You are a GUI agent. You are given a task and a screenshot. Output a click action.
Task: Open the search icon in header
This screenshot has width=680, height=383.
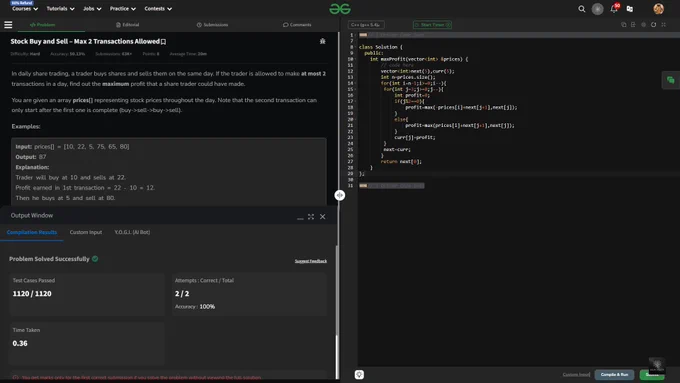(582, 9)
